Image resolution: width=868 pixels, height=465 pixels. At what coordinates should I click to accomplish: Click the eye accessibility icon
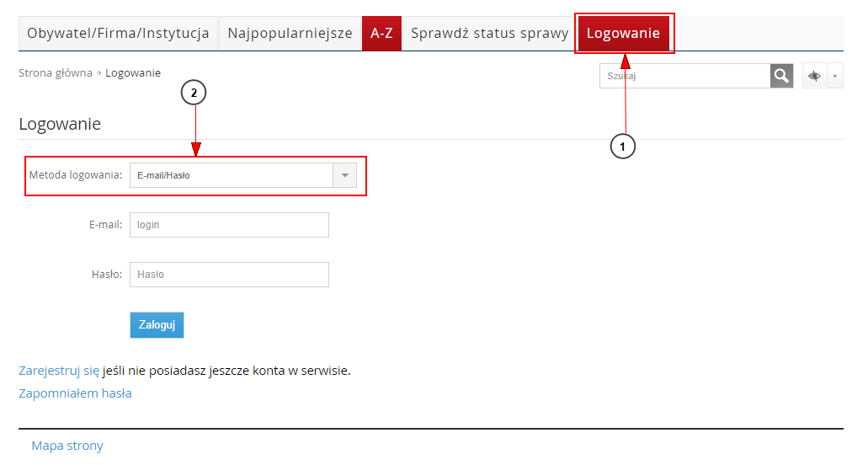click(814, 76)
